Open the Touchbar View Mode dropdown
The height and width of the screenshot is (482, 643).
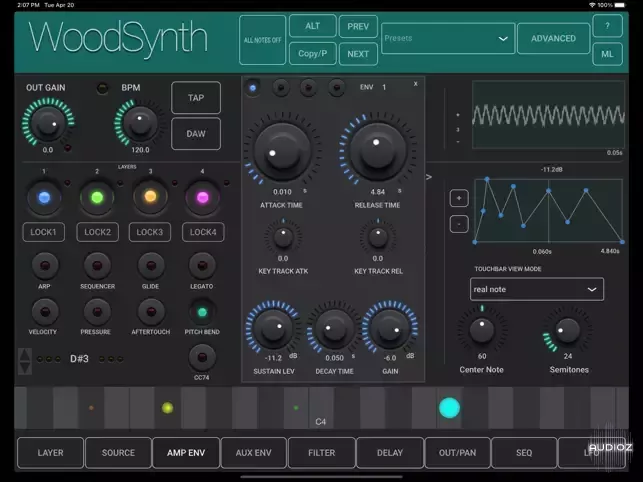pyautogui.click(x=537, y=289)
